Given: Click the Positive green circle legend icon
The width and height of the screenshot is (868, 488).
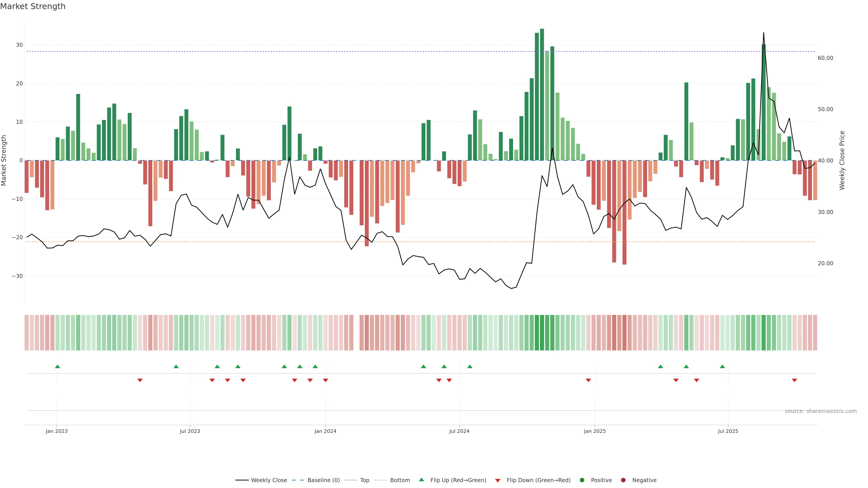Looking at the screenshot, I should 582,480.
